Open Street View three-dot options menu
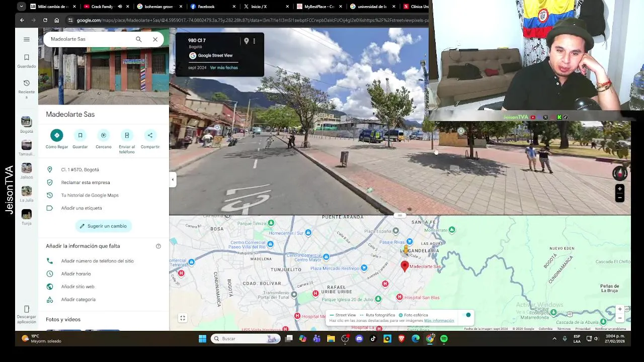Screen dimensions: 644x362 [254, 41]
